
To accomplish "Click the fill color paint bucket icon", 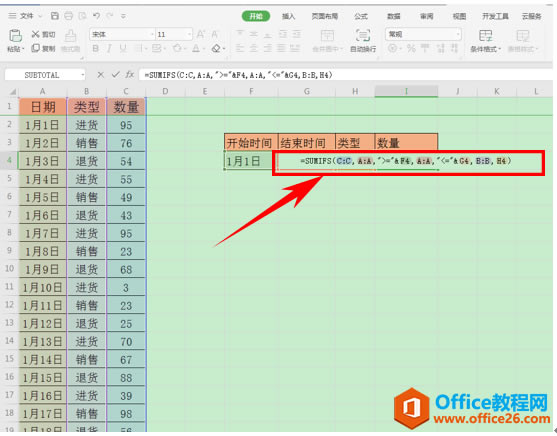I will [177, 48].
